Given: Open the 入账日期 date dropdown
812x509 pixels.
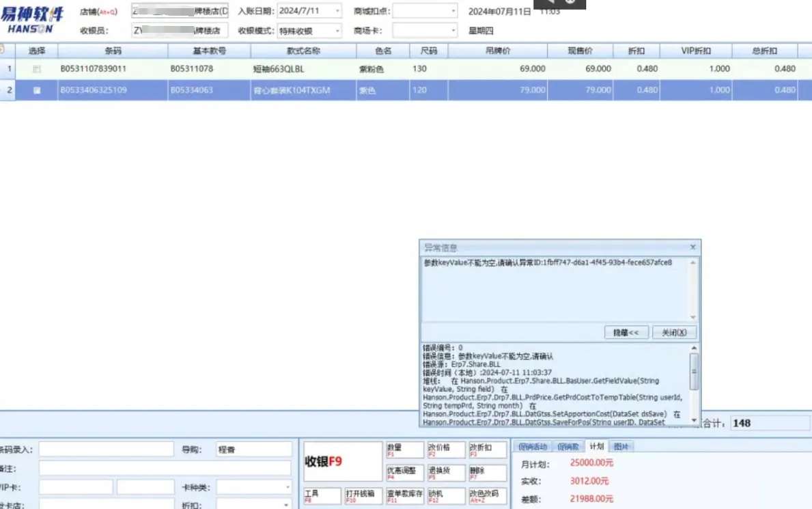Looking at the screenshot, I should tap(337, 12).
